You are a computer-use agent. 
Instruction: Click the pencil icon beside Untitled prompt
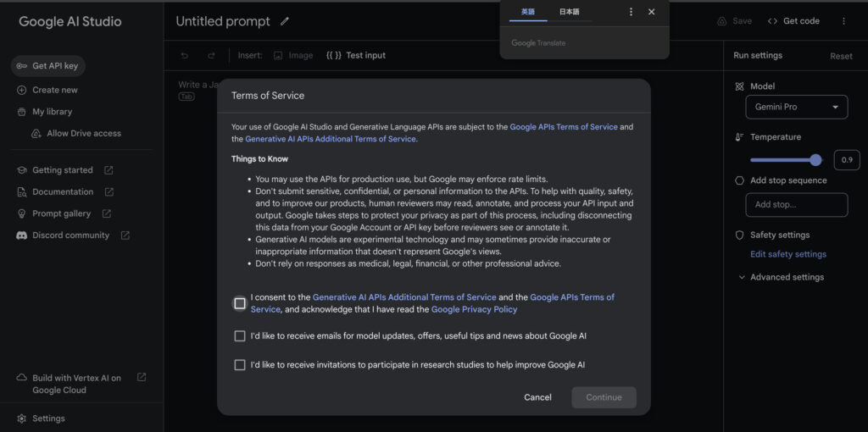[285, 21]
